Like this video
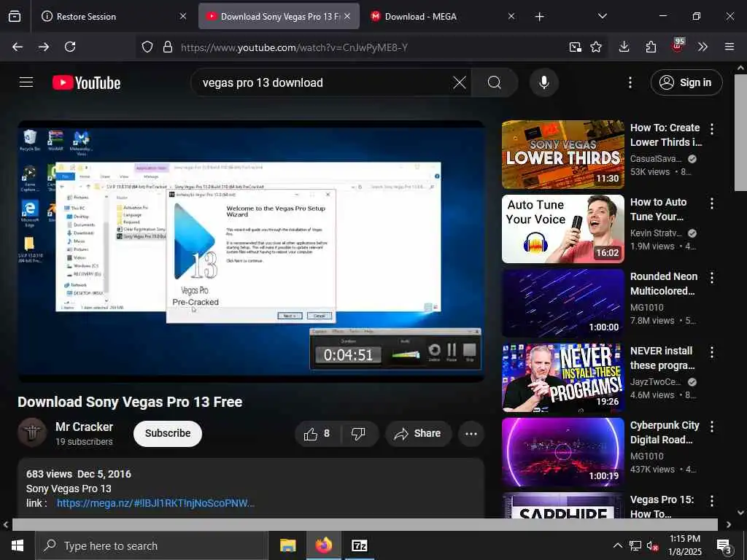Image resolution: width=747 pixels, height=560 pixels. (x=318, y=433)
